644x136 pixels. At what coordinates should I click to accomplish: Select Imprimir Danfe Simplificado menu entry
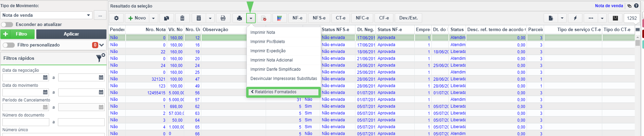pyautogui.click(x=283, y=69)
